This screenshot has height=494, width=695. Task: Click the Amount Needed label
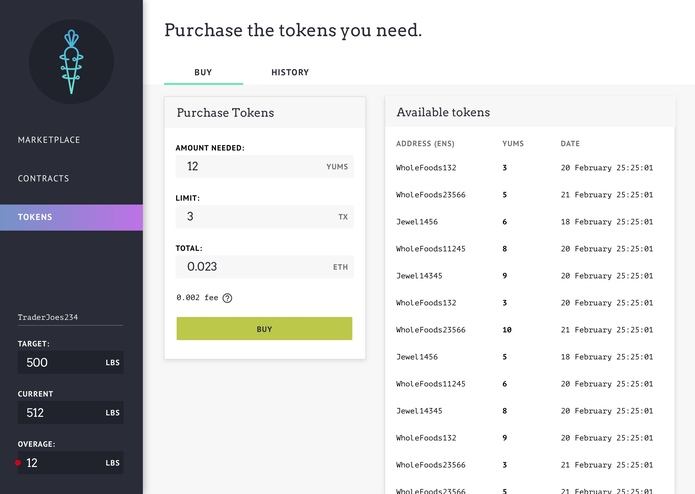pyautogui.click(x=210, y=148)
